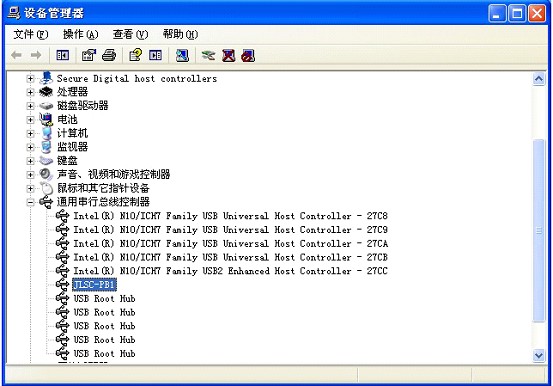This screenshot has height=386, width=553.
Task: Click the uninstall icon with red X
Action: [x=229, y=55]
